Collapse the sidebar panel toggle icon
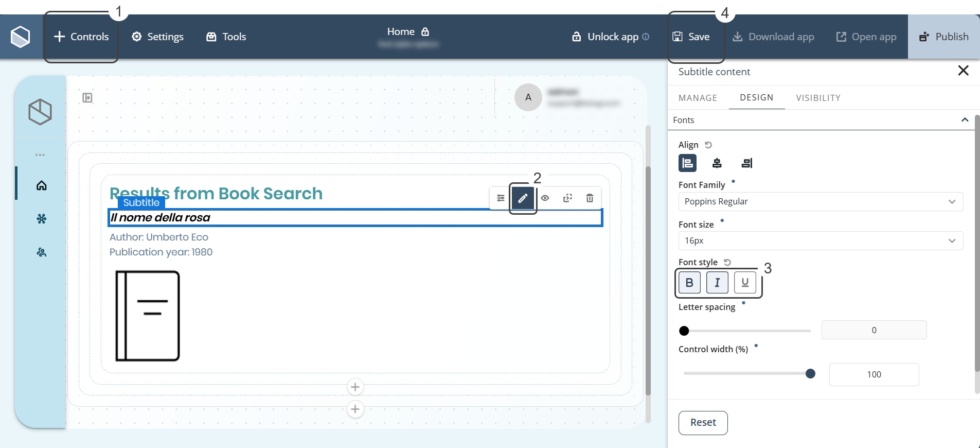980x448 pixels. click(x=87, y=98)
